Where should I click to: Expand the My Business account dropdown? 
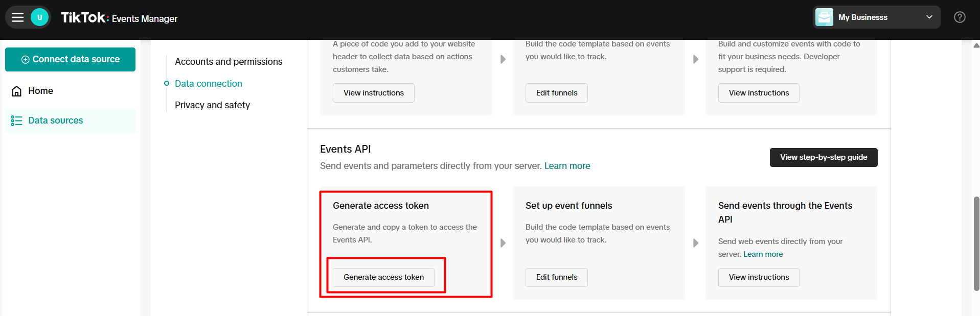pos(929,17)
